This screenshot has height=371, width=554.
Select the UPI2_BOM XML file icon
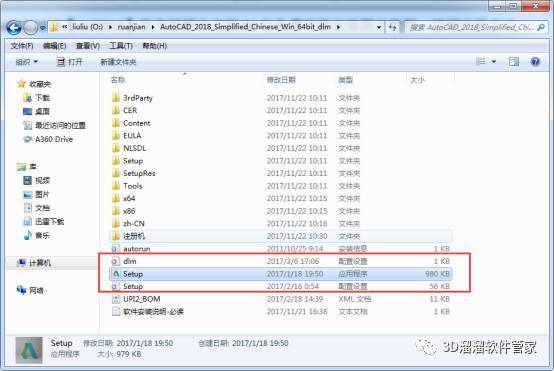(116, 299)
